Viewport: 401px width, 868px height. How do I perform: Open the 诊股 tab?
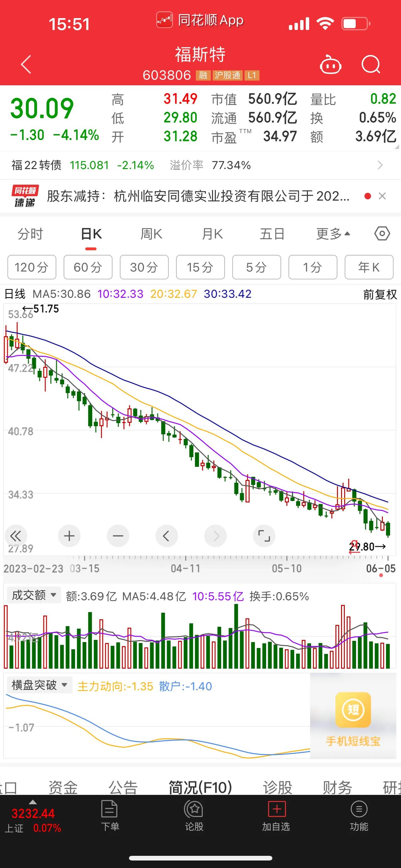[278, 787]
